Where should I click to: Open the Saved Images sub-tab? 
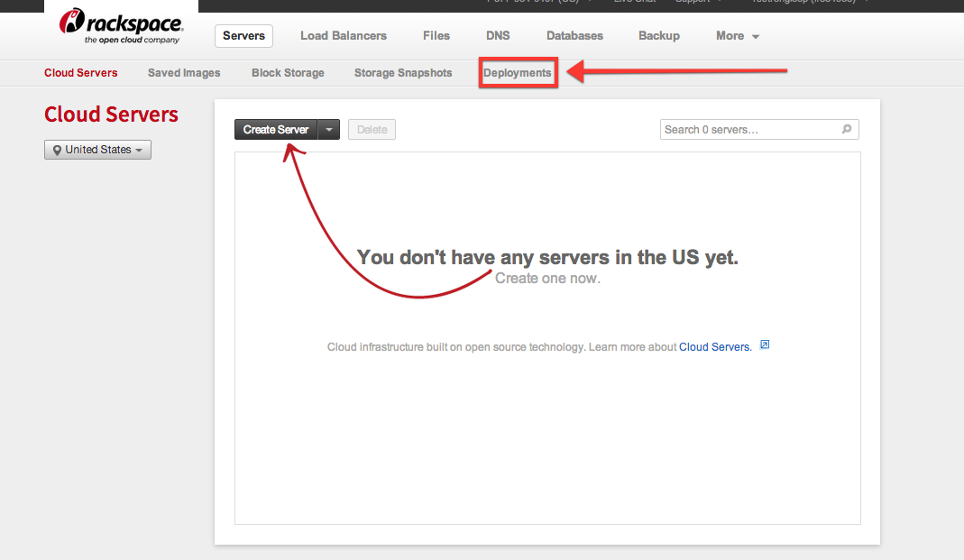point(184,72)
